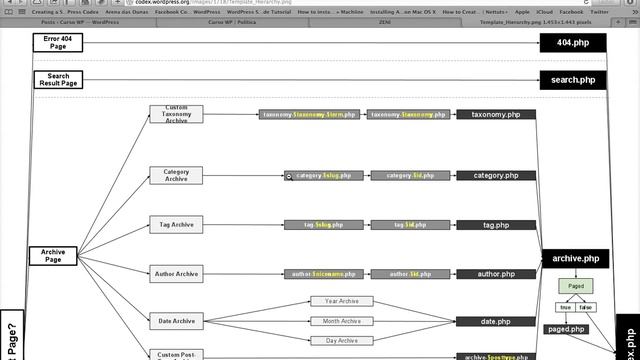Open the 'How to insta.. » Machine' bookmark
The width and height of the screenshot is (640, 360).
[330, 12]
